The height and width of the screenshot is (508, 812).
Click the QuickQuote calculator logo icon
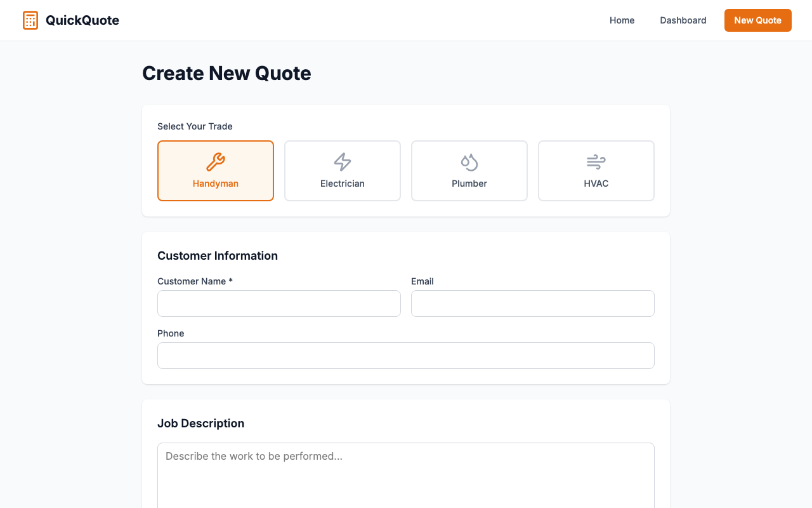coord(30,20)
